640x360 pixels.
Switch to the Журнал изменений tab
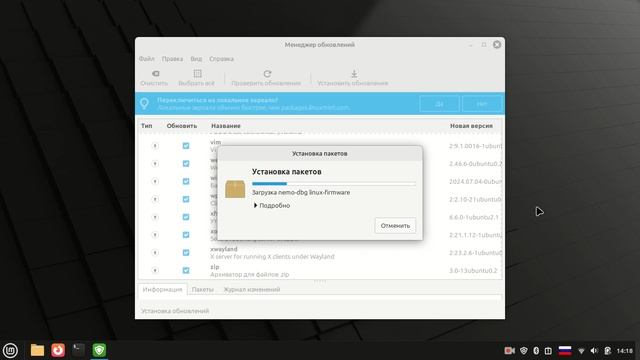[251, 289]
